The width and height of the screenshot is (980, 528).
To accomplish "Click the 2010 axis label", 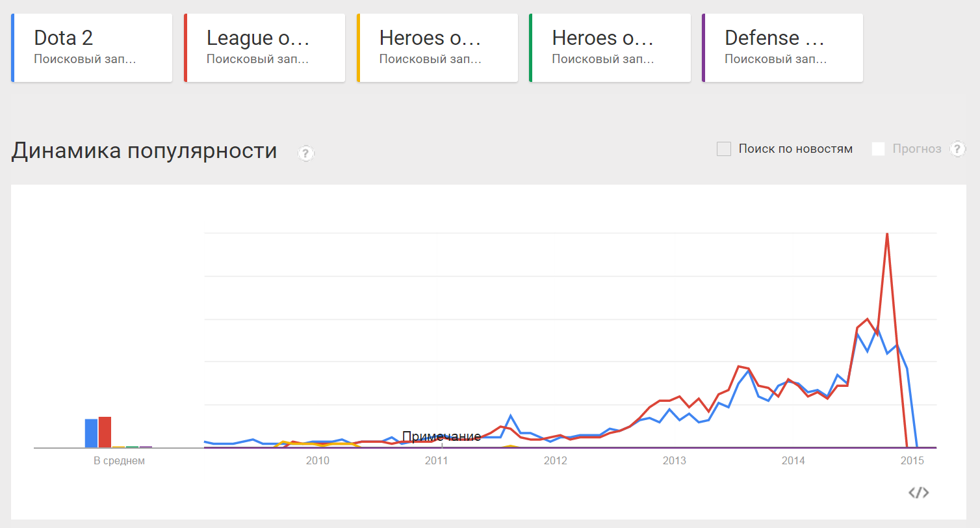I will pos(317,461).
